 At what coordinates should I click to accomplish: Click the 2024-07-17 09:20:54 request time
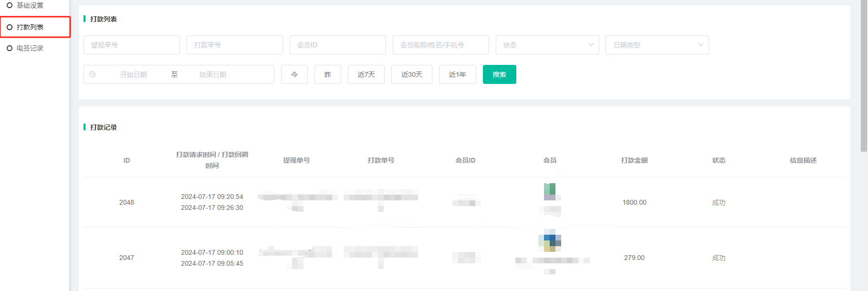click(x=212, y=197)
